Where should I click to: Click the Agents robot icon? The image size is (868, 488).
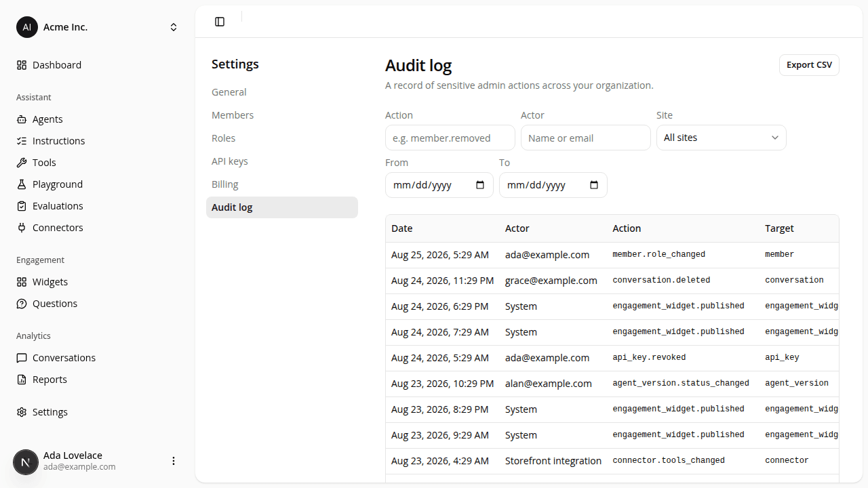tap(22, 119)
